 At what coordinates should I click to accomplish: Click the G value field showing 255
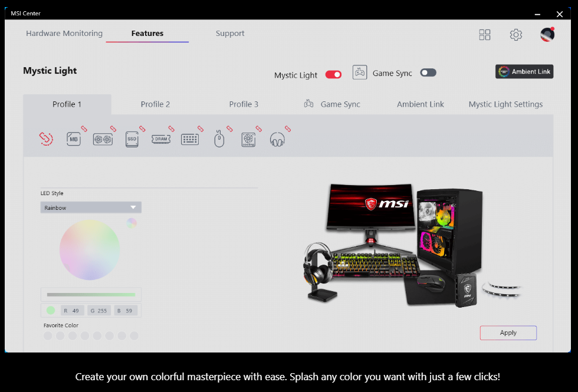(99, 311)
